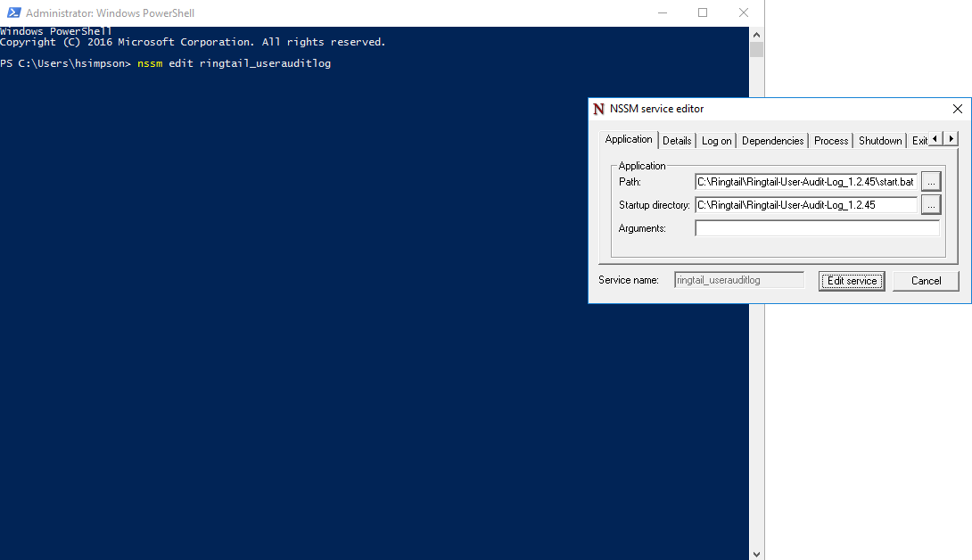Screen dimensions: 972x560
Task: Click the "Service name:" label
Action: tap(628, 280)
